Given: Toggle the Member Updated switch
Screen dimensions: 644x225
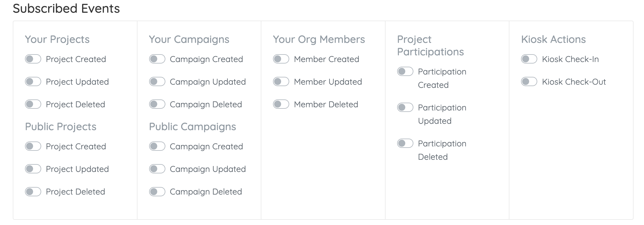Looking at the screenshot, I should point(281,82).
